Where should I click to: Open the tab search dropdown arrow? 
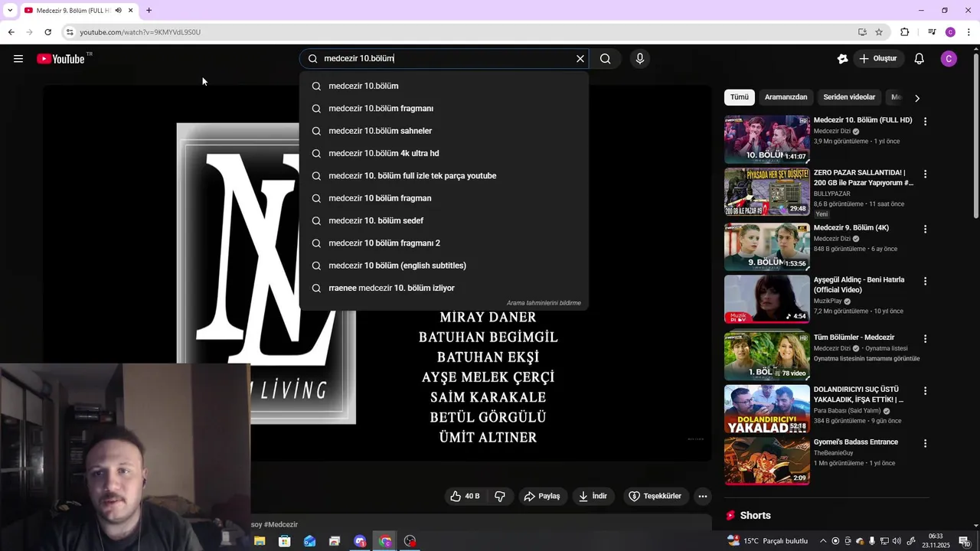coord(9,11)
